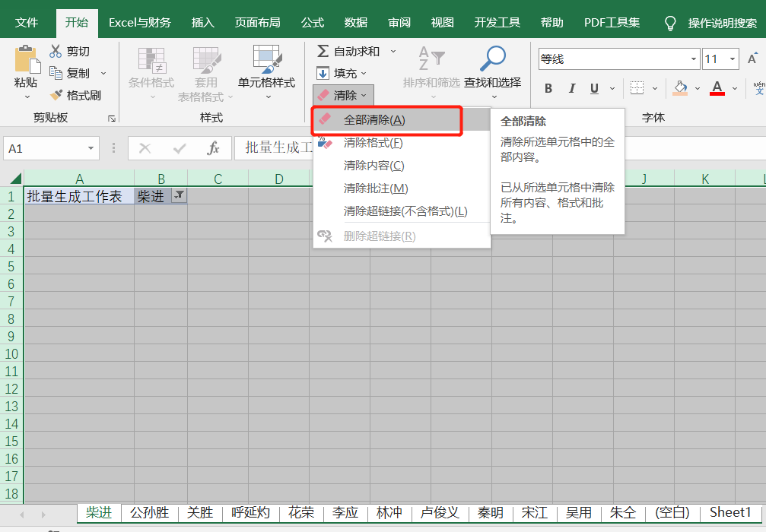Switch to the 开发工具 tab
Image resolution: width=766 pixels, height=532 pixels.
pos(497,23)
